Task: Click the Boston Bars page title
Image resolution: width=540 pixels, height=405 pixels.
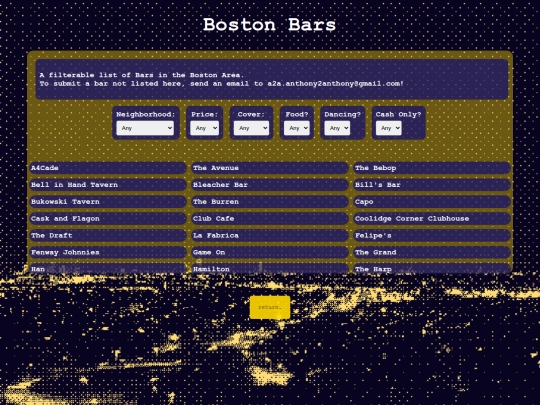Action: click(x=269, y=25)
